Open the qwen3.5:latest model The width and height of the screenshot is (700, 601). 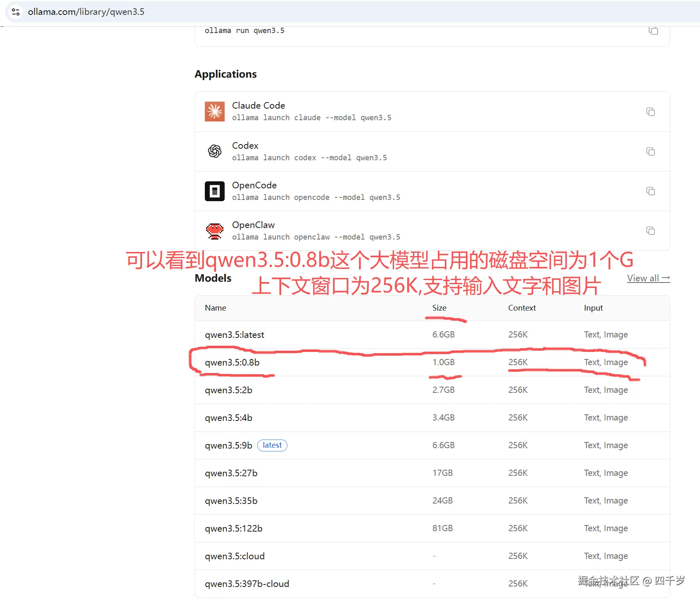234,335
